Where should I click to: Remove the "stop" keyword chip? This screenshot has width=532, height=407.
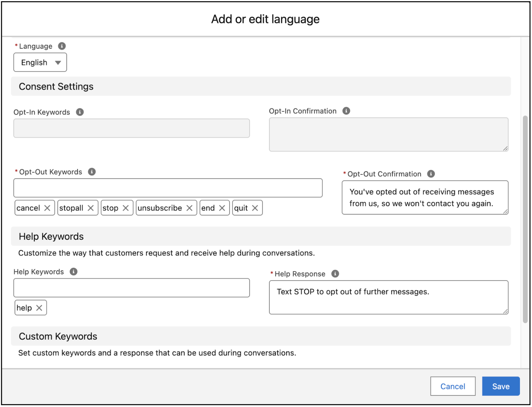click(x=126, y=208)
